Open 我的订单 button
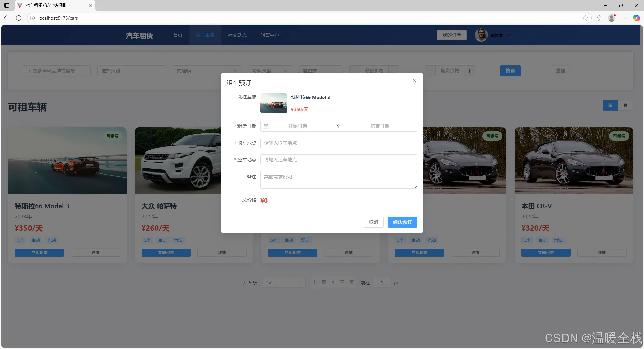 [x=451, y=35]
